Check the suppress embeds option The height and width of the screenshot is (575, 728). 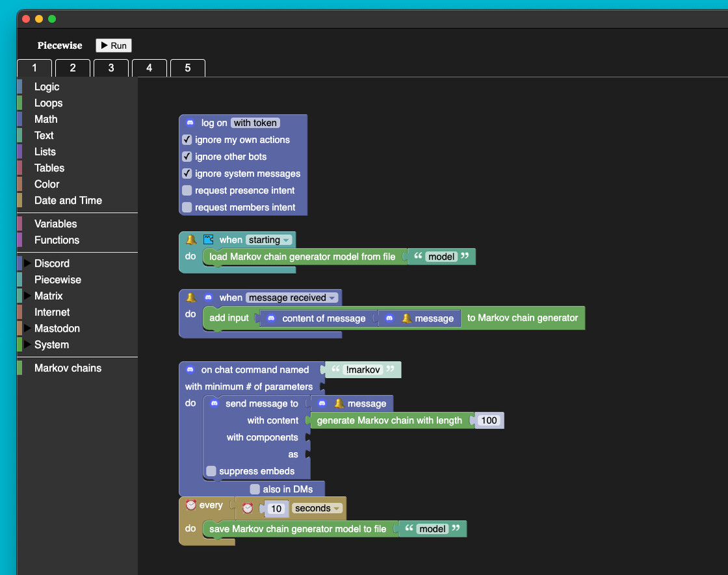coord(211,471)
